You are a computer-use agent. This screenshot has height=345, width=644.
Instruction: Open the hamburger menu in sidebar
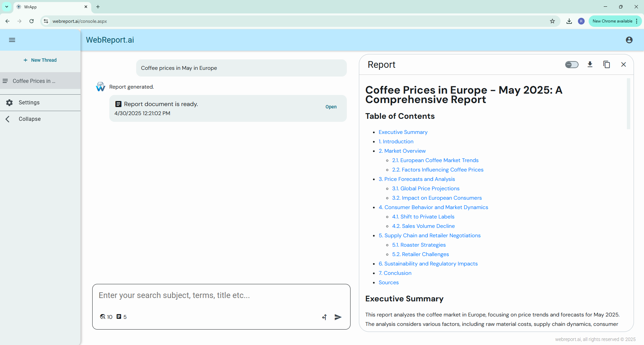12,40
